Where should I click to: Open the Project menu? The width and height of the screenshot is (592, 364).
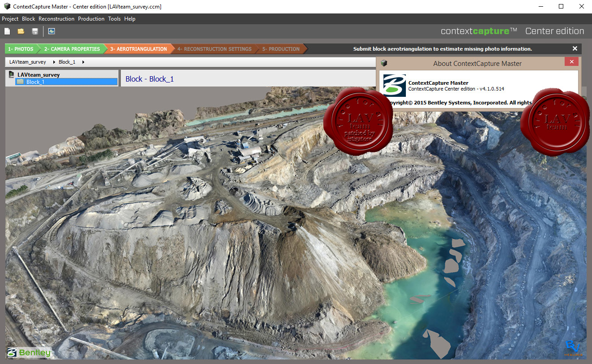click(10, 19)
